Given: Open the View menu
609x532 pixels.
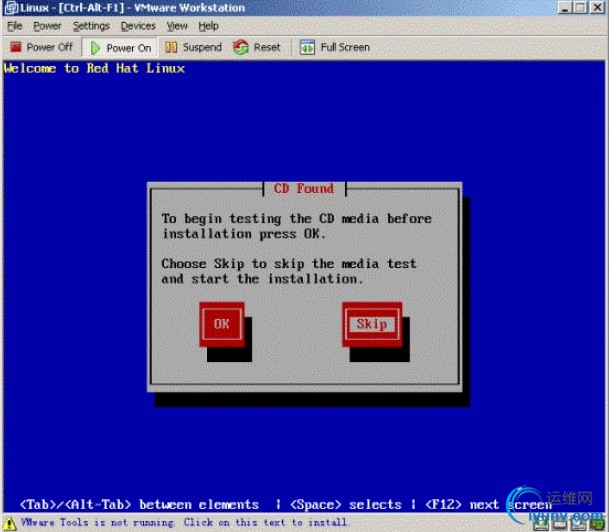Looking at the screenshot, I should pos(177,26).
